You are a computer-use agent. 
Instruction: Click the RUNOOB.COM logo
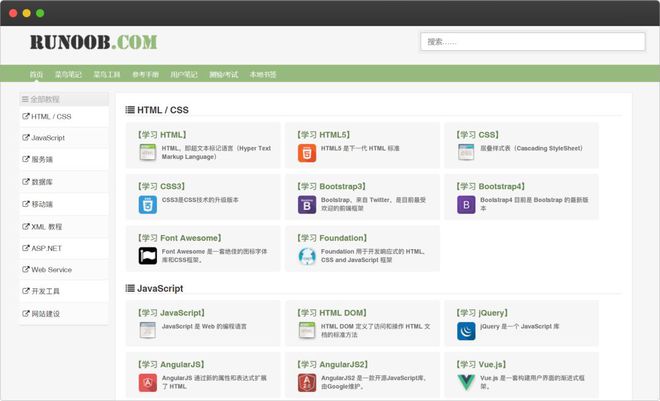[x=93, y=42]
